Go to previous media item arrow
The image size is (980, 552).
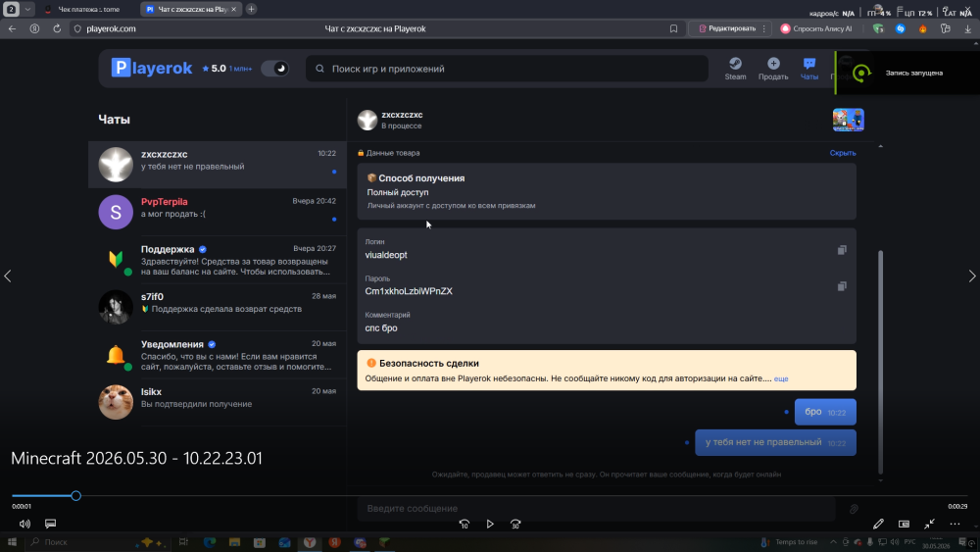click(x=8, y=276)
